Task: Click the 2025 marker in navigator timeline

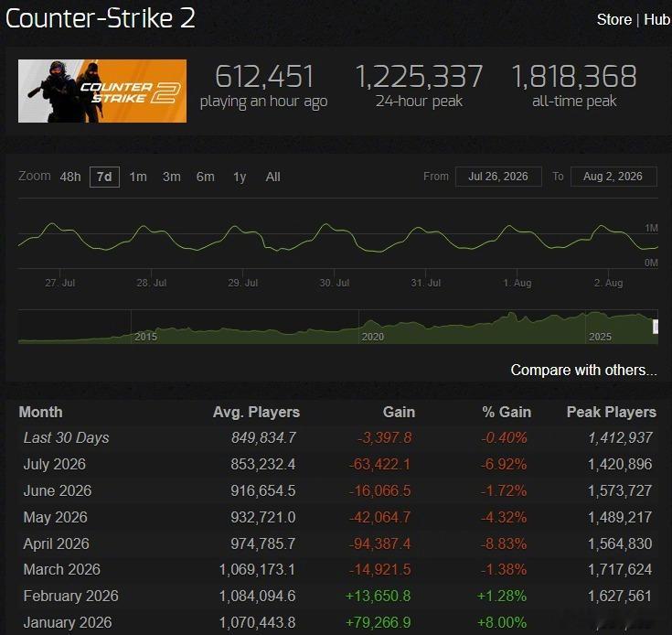Action: click(x=600, y=337)
